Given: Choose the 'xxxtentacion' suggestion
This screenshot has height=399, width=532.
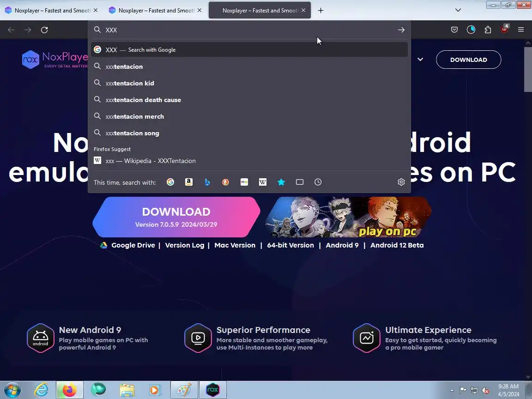Looking at the screenshot, I should [x=249, y=66].
